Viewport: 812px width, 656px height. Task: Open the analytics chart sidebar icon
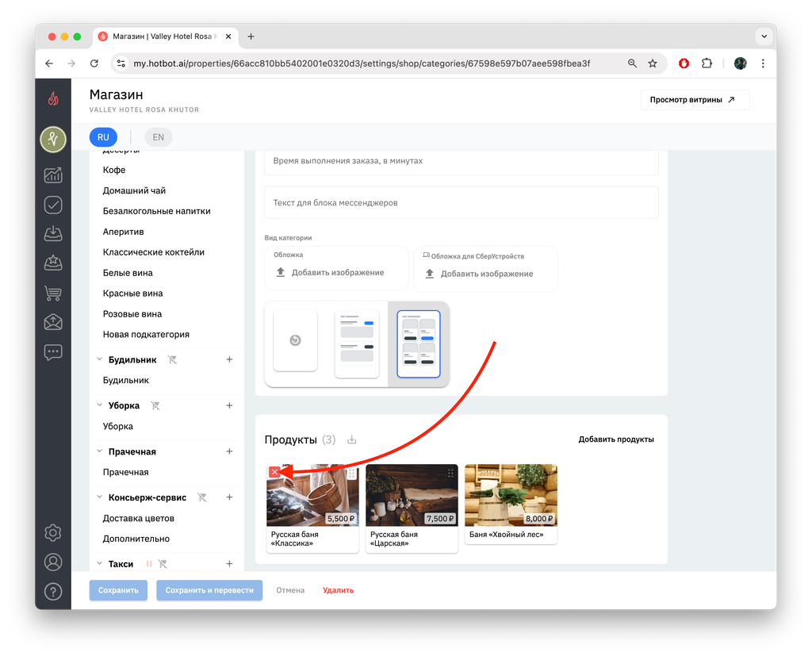[53, 175]
